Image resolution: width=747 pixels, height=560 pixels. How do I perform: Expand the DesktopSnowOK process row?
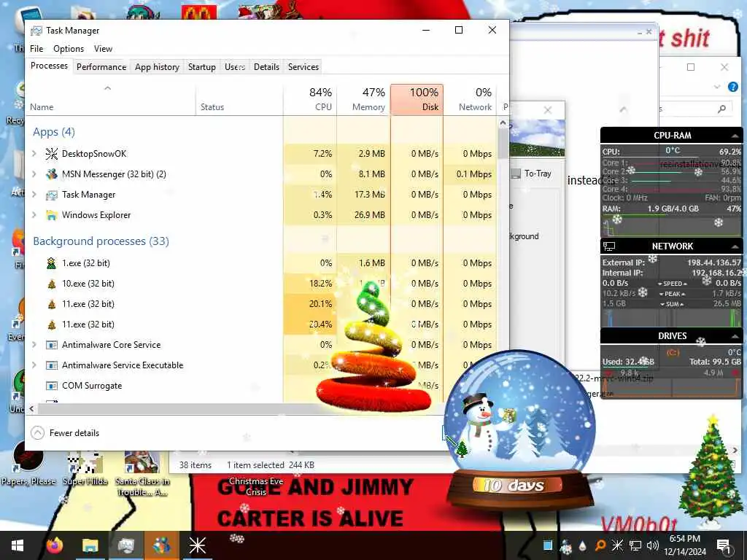click(34, 153)
